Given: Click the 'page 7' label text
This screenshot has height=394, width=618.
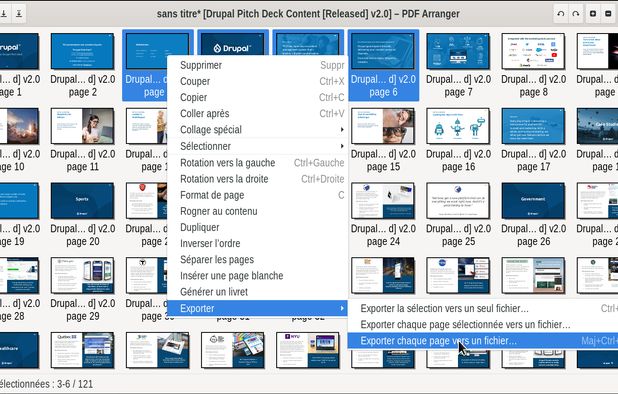Looking at the screenshot, I should pos(458,92).
